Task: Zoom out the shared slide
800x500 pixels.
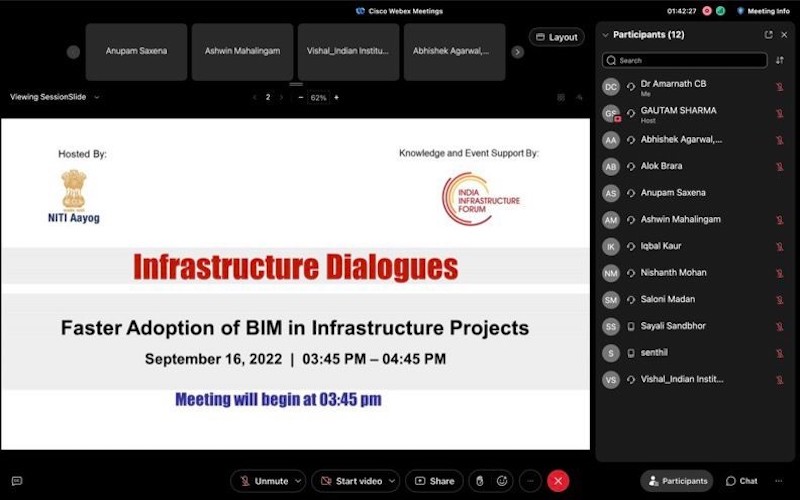Action: coord(301,97)
